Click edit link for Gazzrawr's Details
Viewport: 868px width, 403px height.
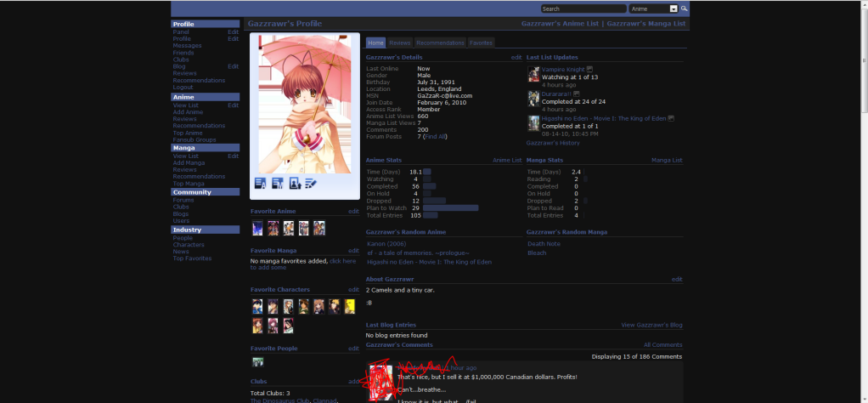point(516,57)
